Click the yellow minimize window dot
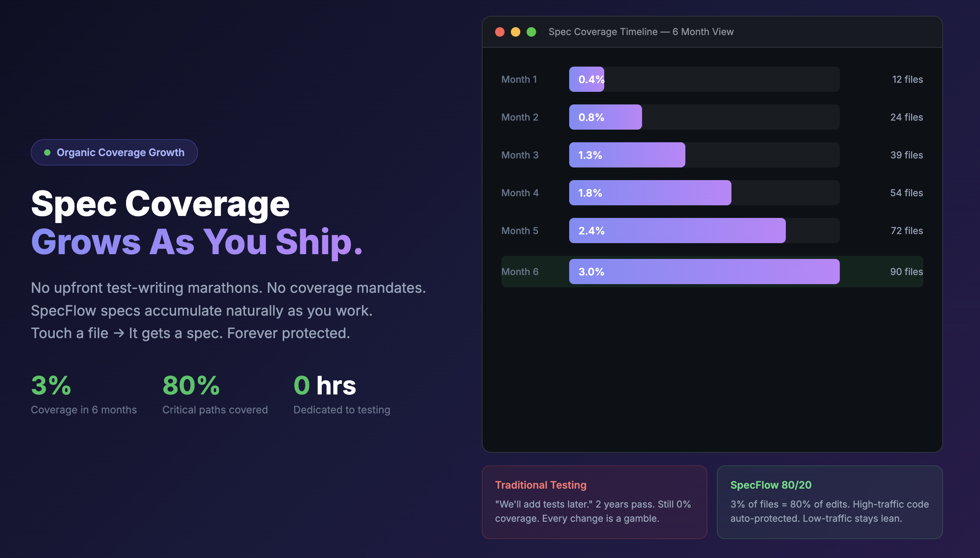The height and width of the screenshot is (558, 980). coord(516,32)
